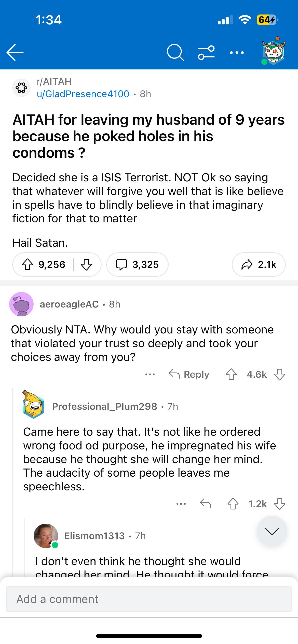Tap the floating jump-to-next-comment chevron
This screenshot has width=298, height=644.
pos(272,531)
